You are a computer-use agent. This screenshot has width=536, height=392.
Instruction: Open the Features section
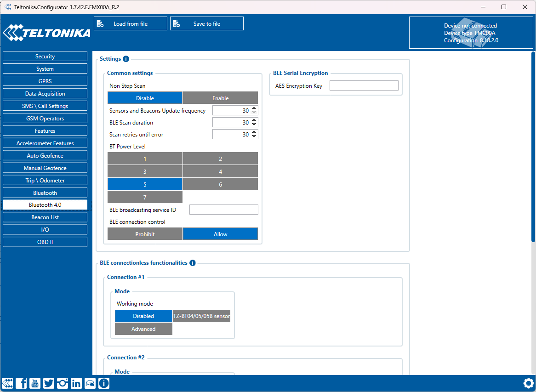coord(45,131)
